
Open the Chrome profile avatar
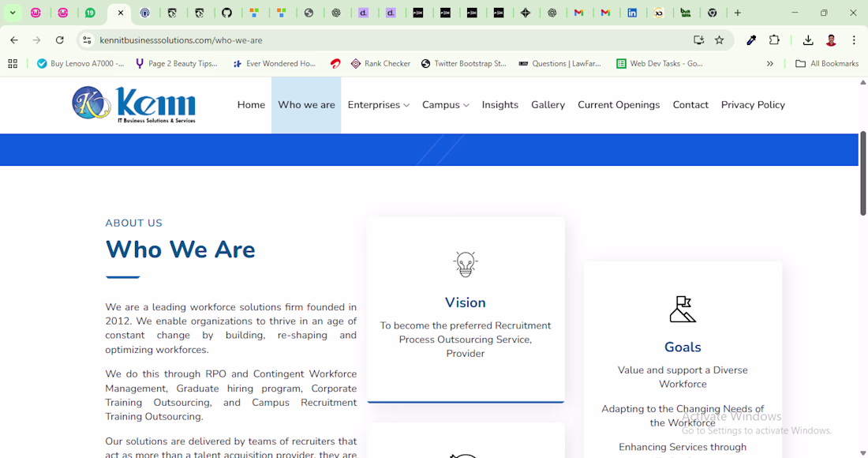pos(831,39)
